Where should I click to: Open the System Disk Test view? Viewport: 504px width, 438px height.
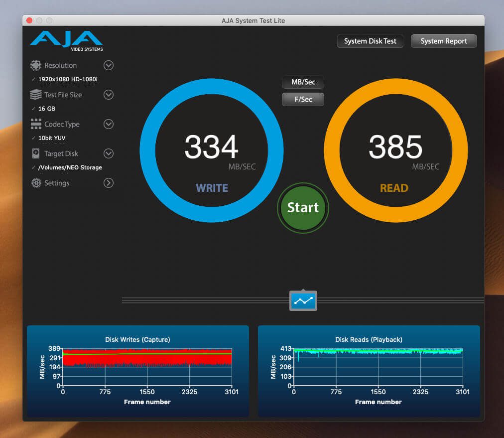[x=370, y=41]
